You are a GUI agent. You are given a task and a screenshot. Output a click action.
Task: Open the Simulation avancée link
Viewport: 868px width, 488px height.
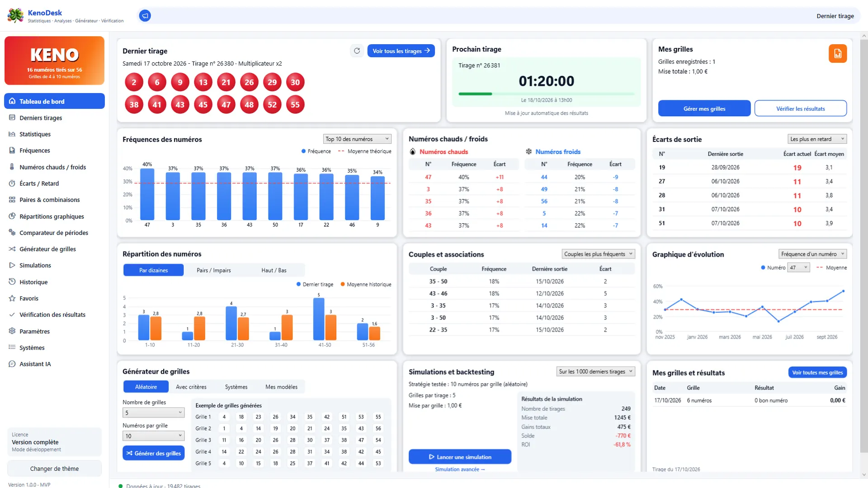tap(460, 469)
